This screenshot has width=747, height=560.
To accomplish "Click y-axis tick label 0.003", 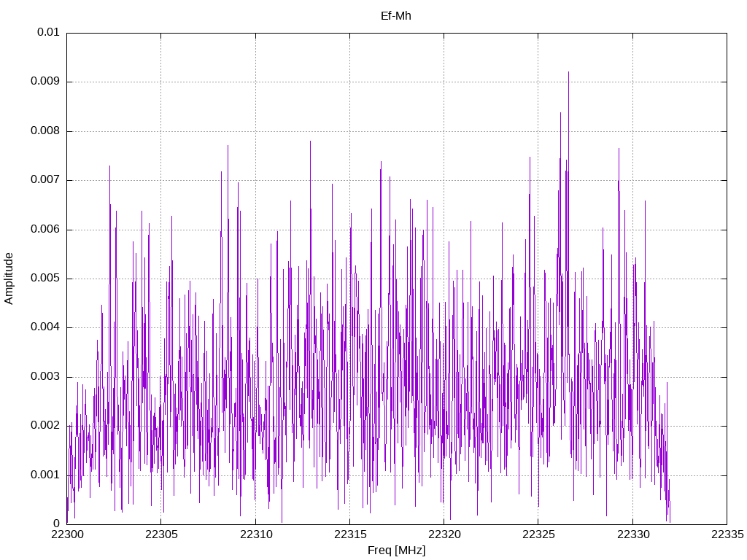I will click(x=45, y=377).
